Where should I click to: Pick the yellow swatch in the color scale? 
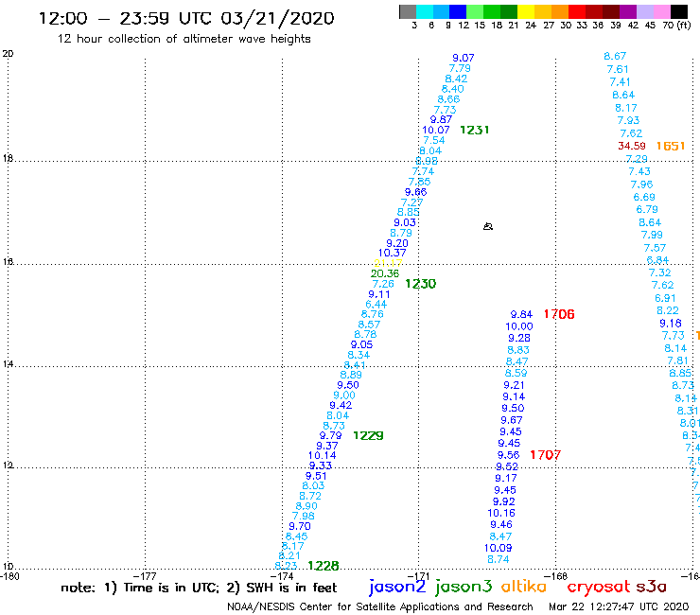[x=525, y=11]
